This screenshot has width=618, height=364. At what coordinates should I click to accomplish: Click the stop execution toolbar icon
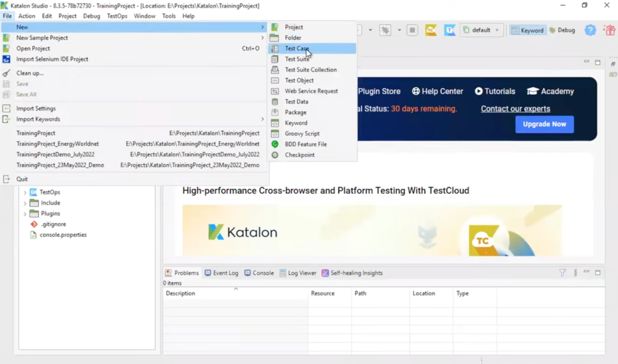pyautogui.click(x=412, y=30)
